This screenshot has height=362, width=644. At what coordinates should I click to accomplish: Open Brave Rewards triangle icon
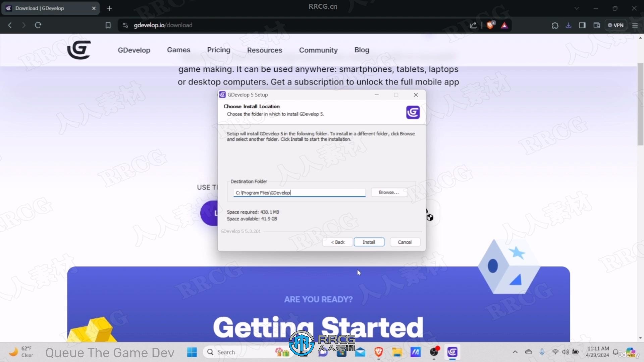point(504,25)
